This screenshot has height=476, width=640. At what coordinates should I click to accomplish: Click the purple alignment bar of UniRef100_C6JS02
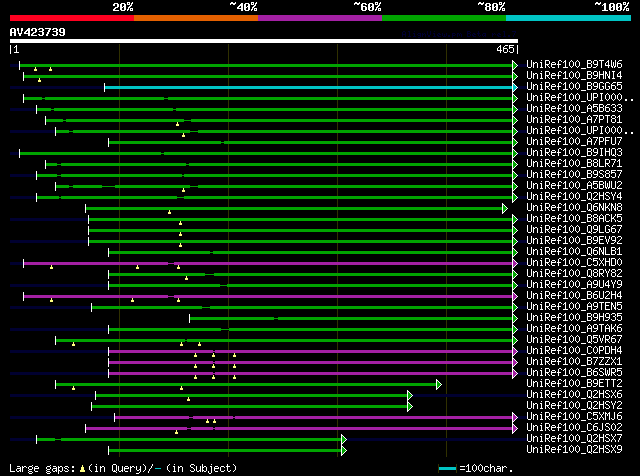[x=299, y=429]
